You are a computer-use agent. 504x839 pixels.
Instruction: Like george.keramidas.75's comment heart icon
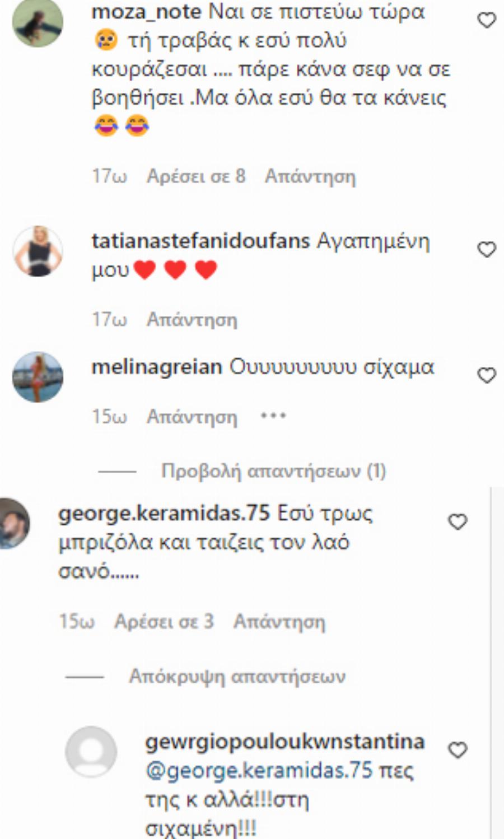click(458, 521)
